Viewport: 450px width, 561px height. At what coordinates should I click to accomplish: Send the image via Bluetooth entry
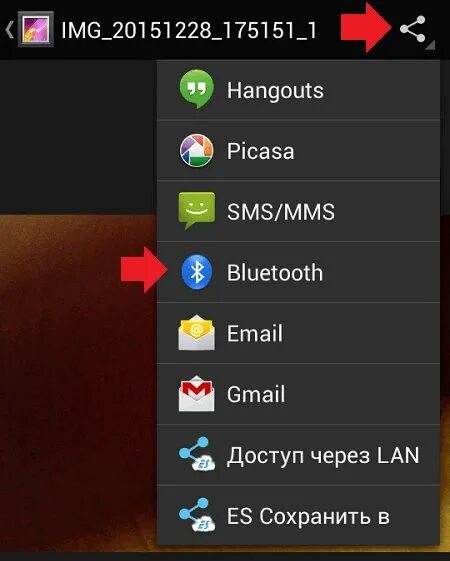click(299, 272)
